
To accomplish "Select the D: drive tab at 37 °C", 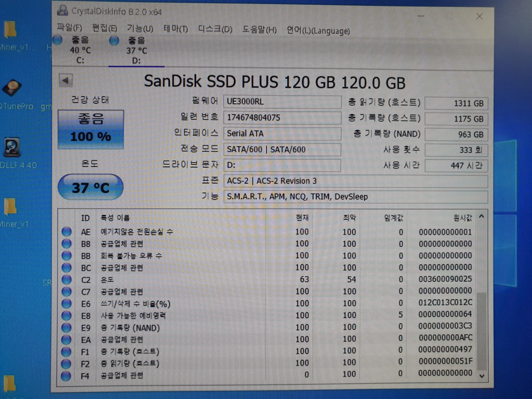I will [136, 51].
